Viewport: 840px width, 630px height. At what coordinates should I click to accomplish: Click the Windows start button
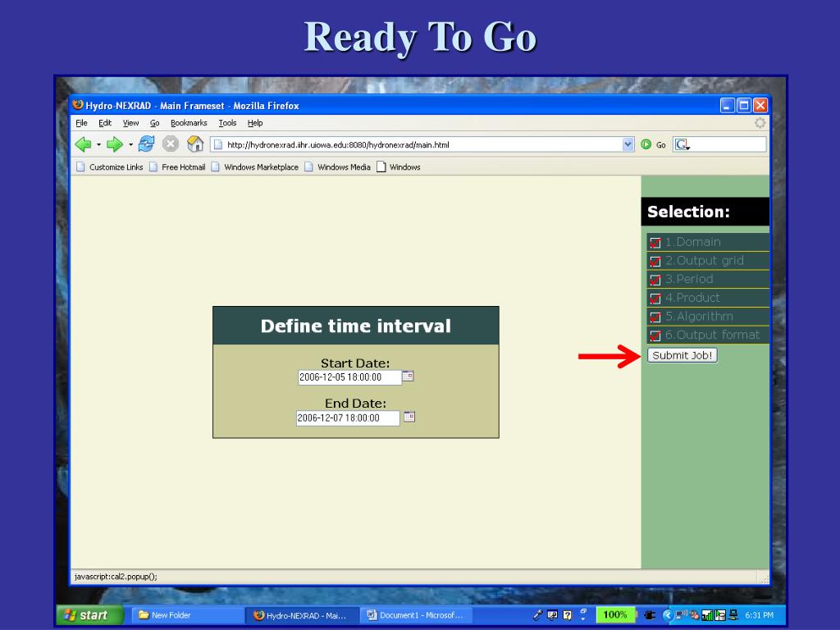90,615
